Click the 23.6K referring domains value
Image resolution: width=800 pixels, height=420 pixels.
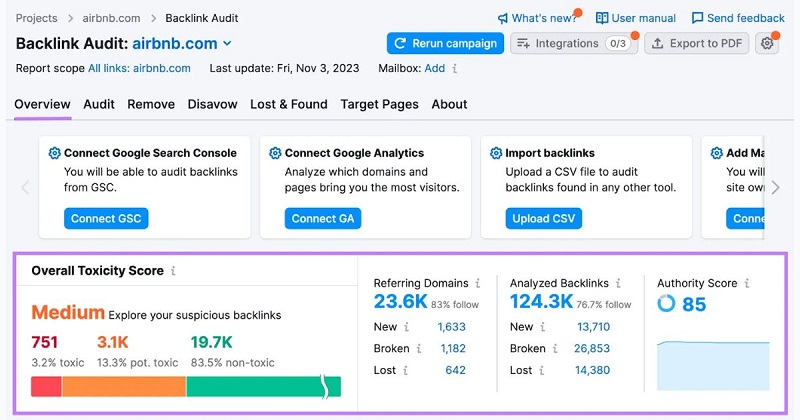coord(401,302)
